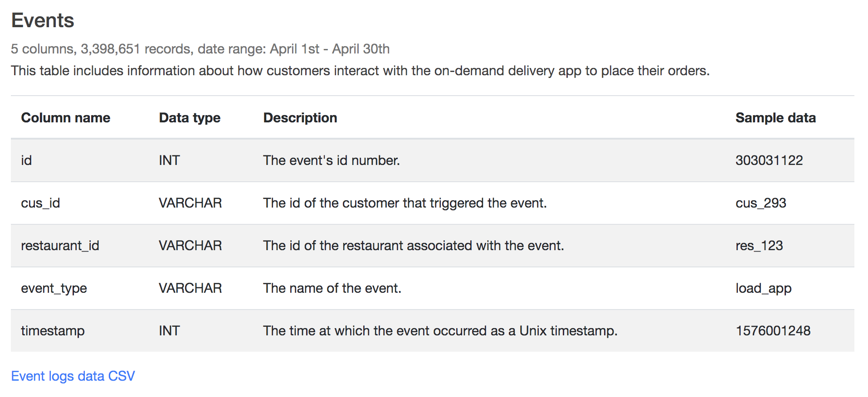Click sample value cus_293

click(761, 203)
